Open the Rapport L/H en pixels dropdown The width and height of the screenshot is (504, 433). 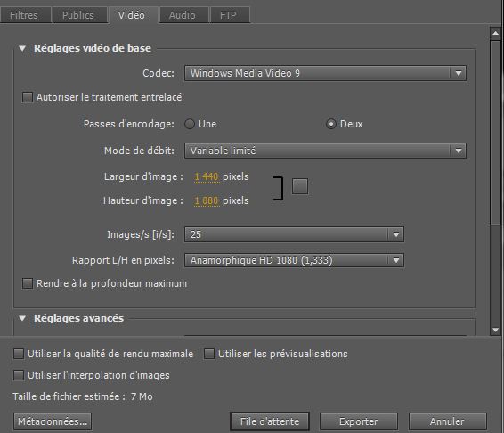pos(294,260)
